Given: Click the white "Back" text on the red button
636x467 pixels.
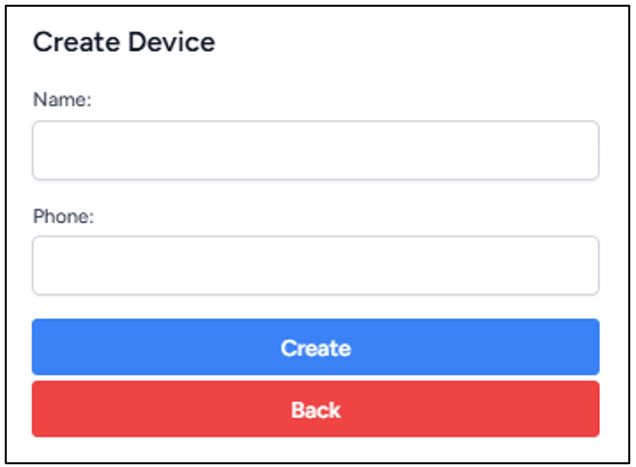Looking at the screenshot, I should pyautogui.click(x=316, y=410).
